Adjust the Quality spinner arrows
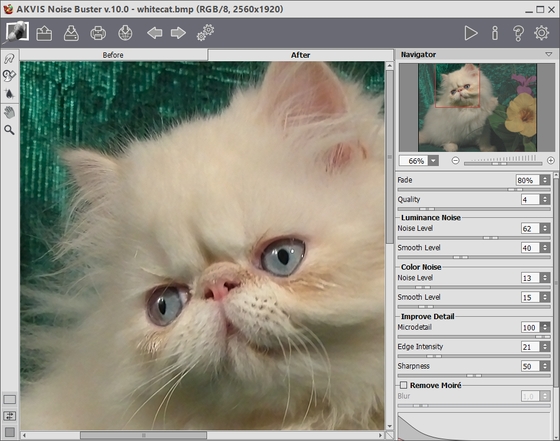The height and width of the screenshot is (441, 560). coord(545,200)
